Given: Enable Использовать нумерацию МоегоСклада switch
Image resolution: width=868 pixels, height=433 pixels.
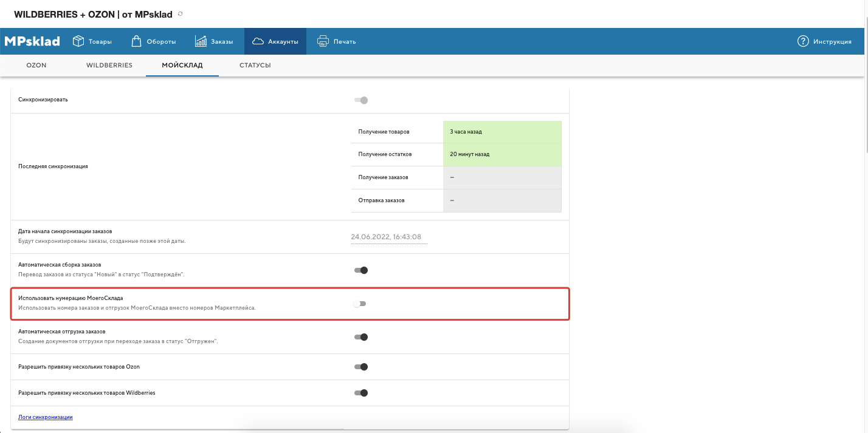Looking at the screenshot, I should click(360, 304).
